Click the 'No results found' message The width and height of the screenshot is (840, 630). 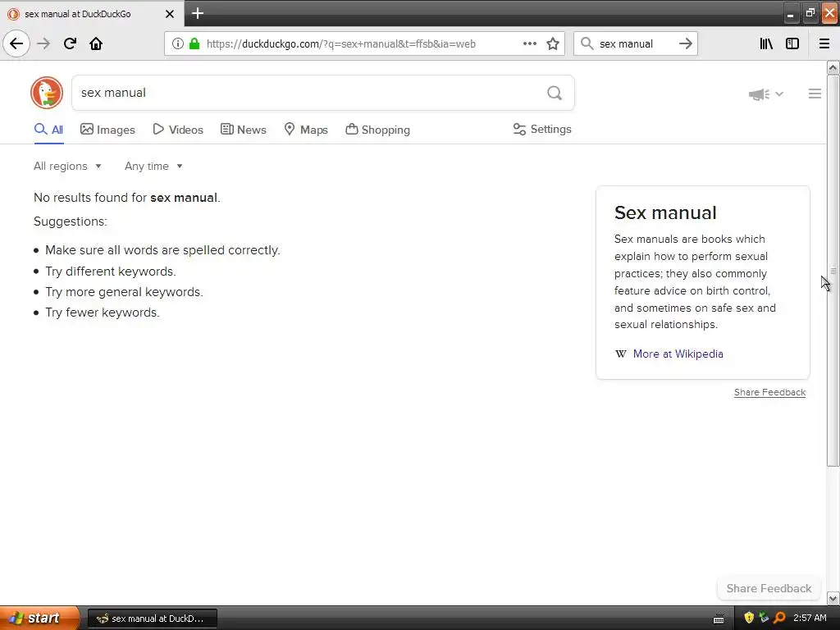[x=127, y=198]
